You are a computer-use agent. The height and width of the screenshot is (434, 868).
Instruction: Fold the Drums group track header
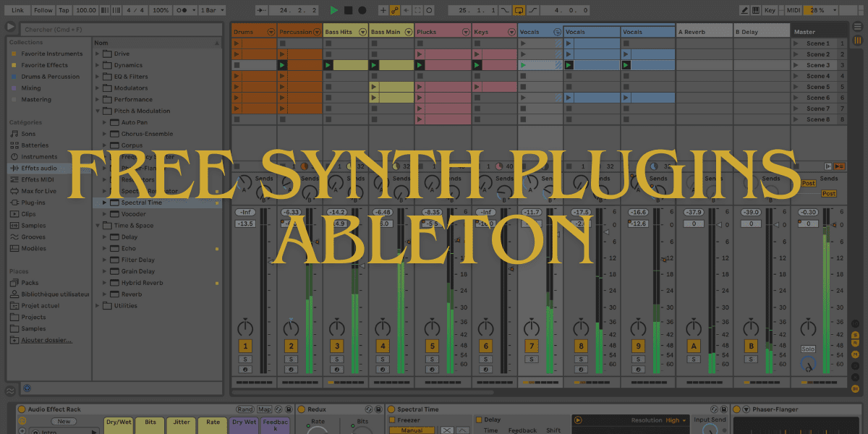coord(271,32)
